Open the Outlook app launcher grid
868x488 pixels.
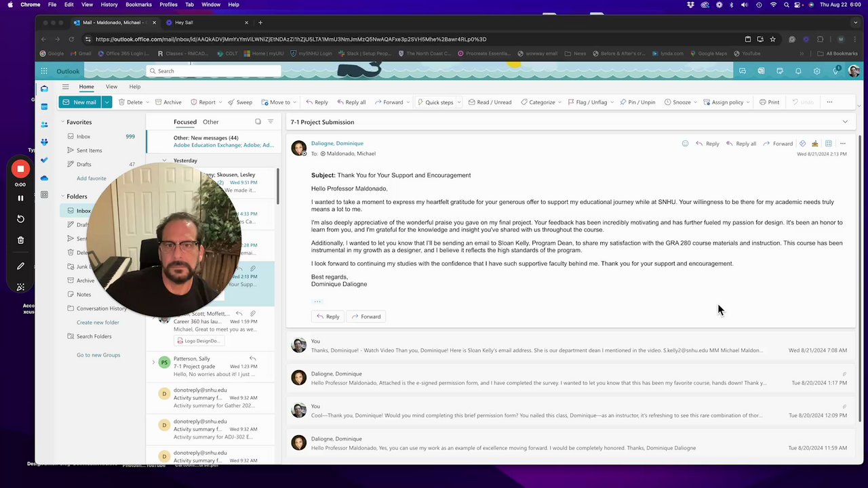pyautogui.click(x=44, y=71)
